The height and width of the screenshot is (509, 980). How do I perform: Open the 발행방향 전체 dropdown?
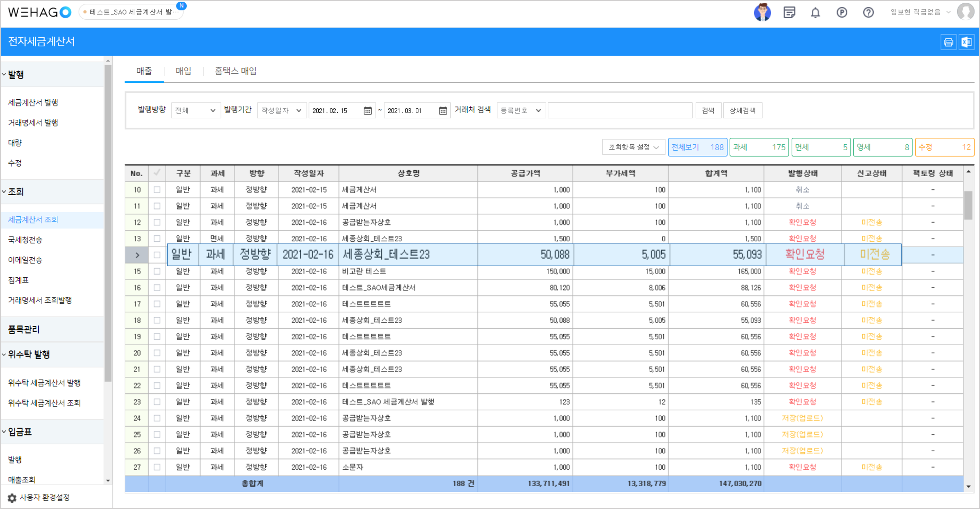(x=195, y=111)
